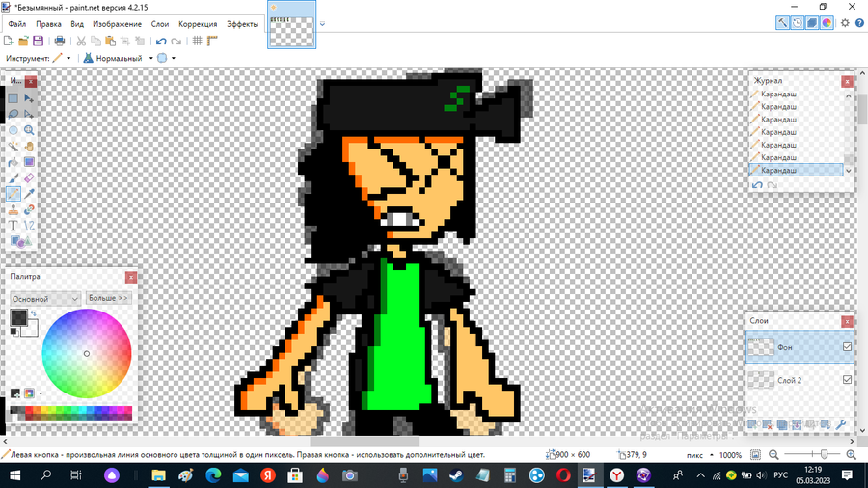This screenshot has width=868, height=488.
Task: Select the Pencil tool in toolbox
Action: pos(14,194)
